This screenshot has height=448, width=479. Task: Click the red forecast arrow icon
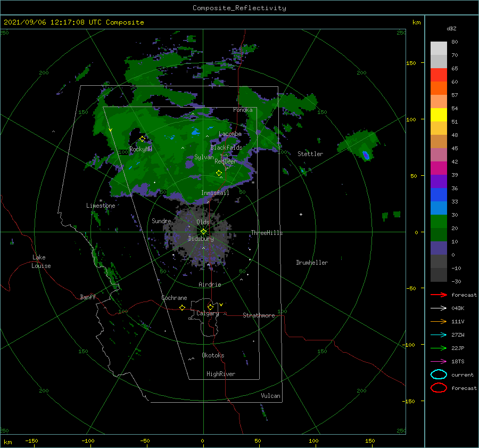(x=439, y=295)
